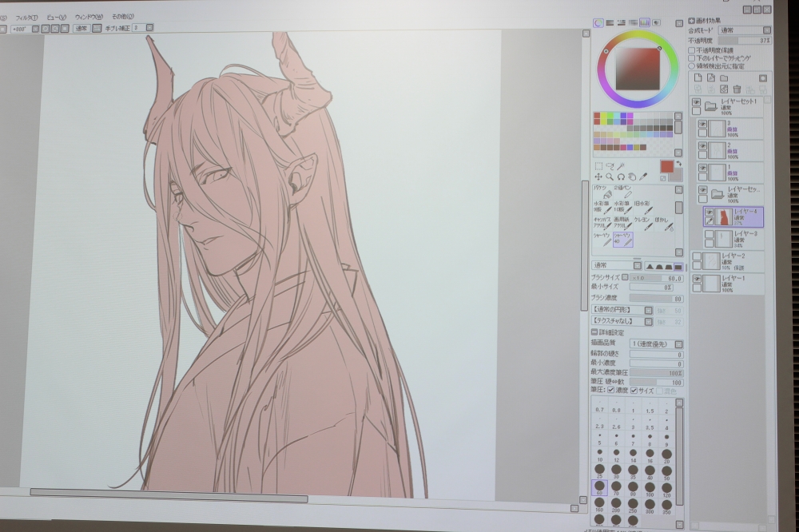Show レイヤー3 via its visibility box
Screen dimensions: 799x532
(709, 234)
